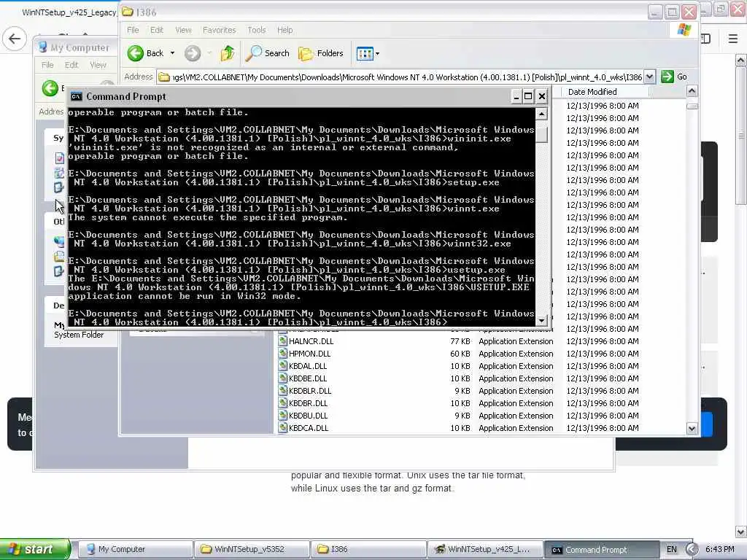Click KBDBLR.DLL file icon

(283, 391)
